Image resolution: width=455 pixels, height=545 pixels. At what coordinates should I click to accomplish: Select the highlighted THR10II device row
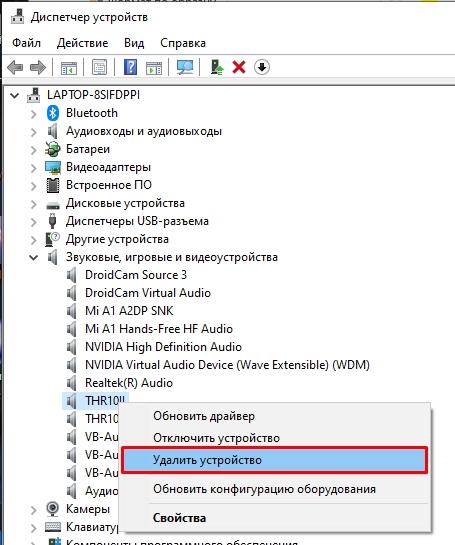pos(96,401)
